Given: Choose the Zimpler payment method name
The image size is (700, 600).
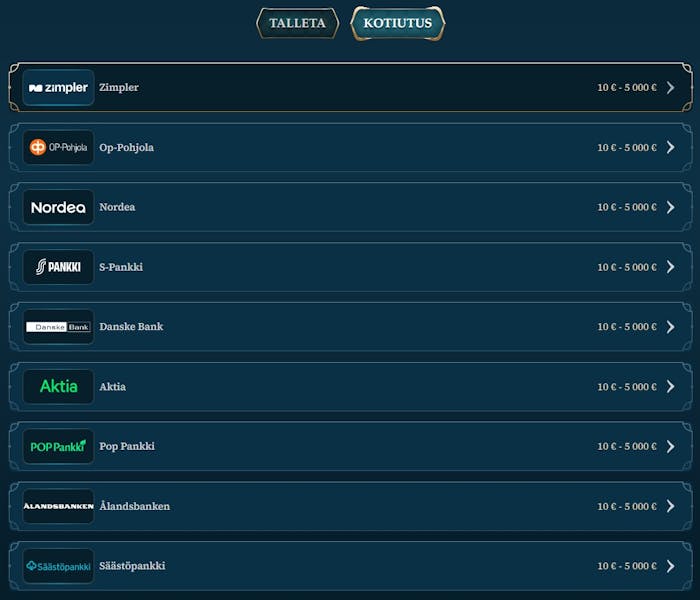Looking at the screenshot, I should pyautogui.click(x=119, y=88).
